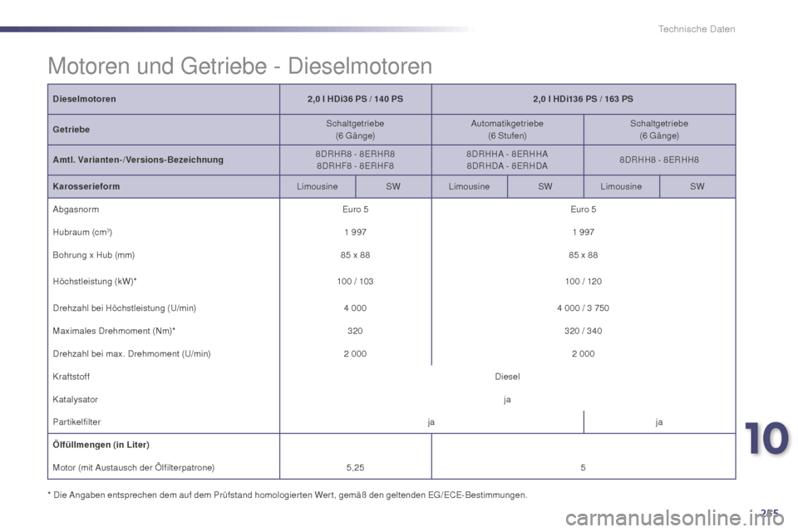
Task: Click the 'Diesel' fuel value
Action: (x=507, y=377)
